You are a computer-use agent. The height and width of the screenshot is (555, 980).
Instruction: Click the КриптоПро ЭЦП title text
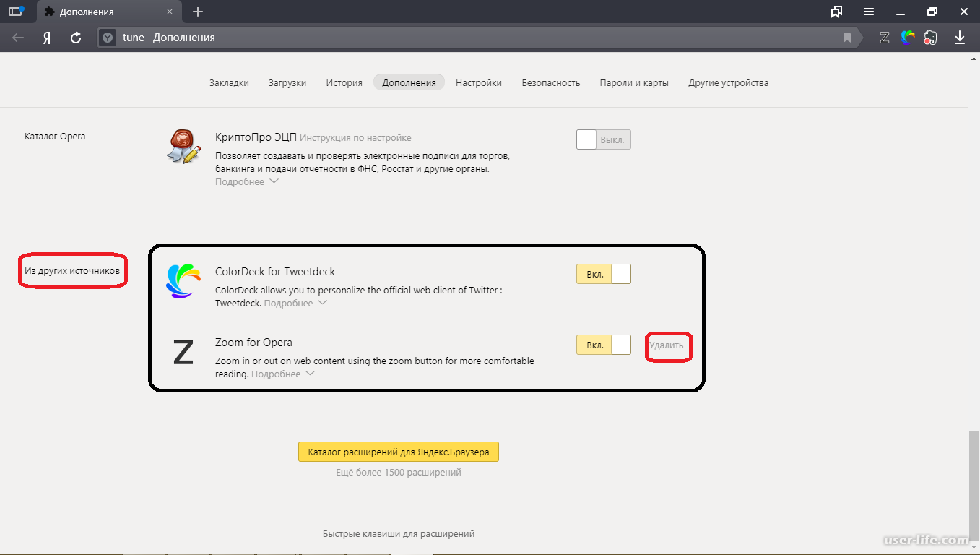[x=256, y=137]
